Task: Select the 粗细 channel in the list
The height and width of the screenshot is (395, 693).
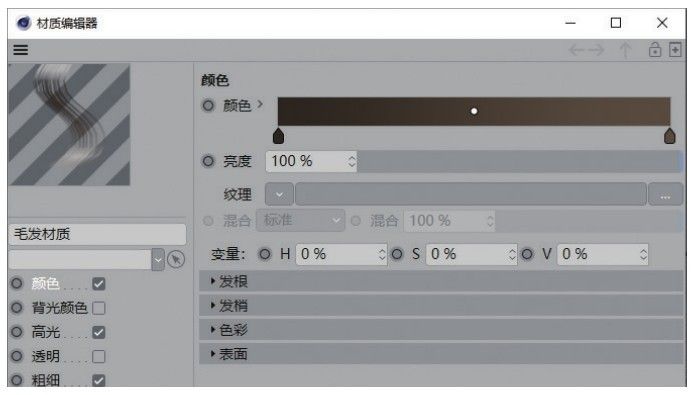Action: [46, 380]
